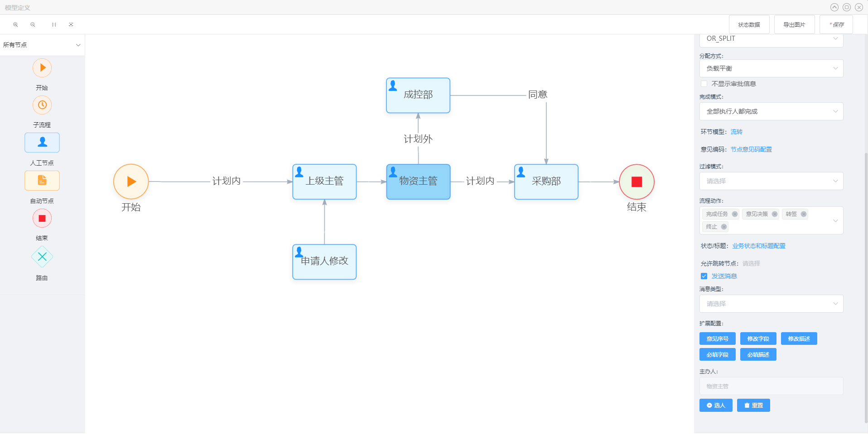Viewport: 868px width, 434px height.
Task: Open the 完成模式 dropdown
Action: 771,111
